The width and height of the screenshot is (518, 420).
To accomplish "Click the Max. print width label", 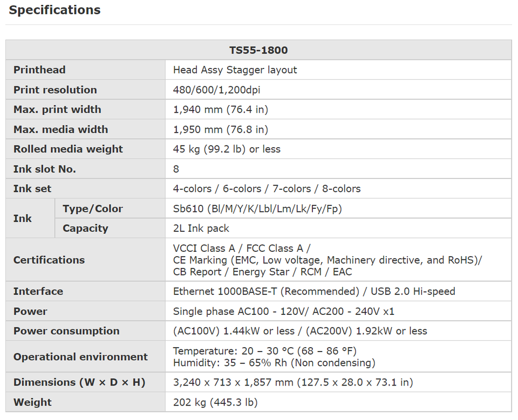I will click(x=57, y=109).
